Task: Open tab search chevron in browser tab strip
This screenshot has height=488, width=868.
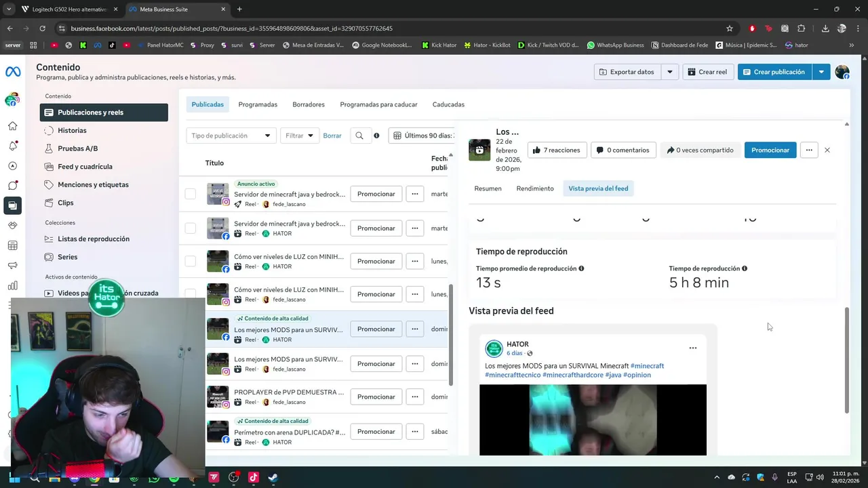Action: (x=9, y=9)
